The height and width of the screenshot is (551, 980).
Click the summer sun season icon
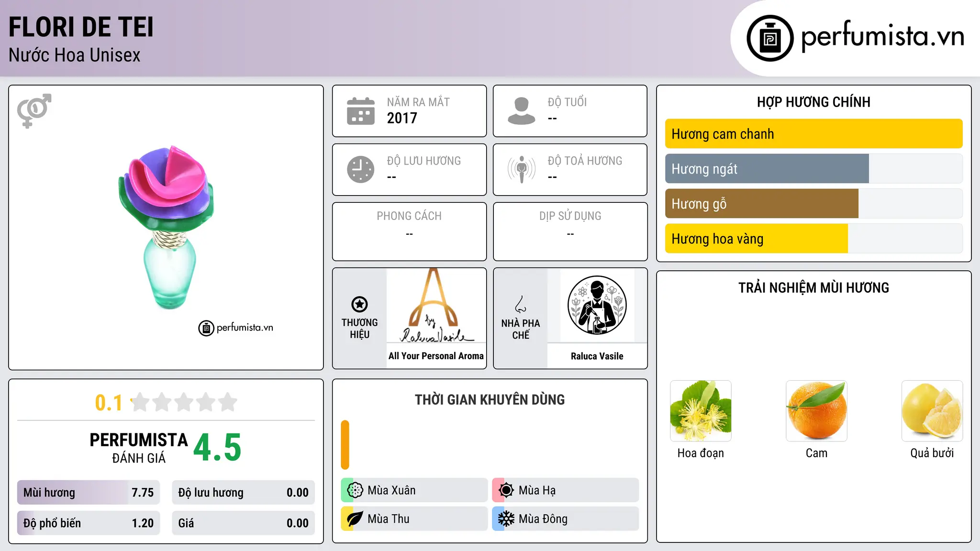click(506, 490)
